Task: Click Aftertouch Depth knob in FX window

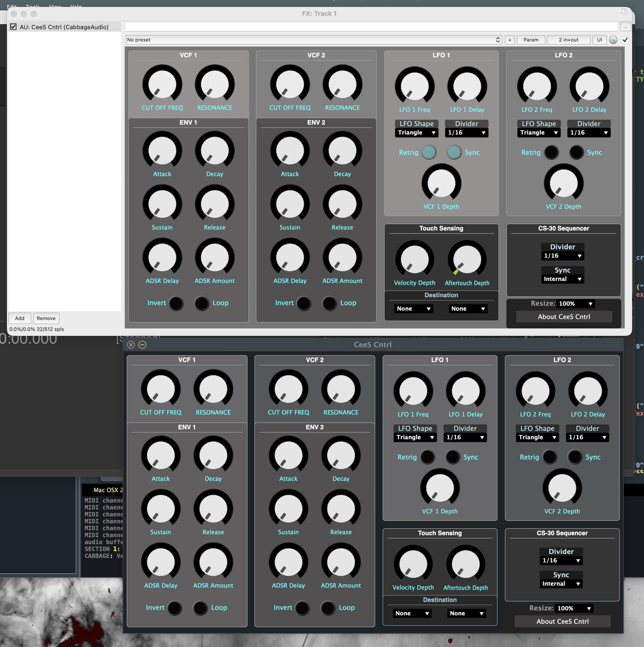Action: pyautogui.click(x=467, y=259)
